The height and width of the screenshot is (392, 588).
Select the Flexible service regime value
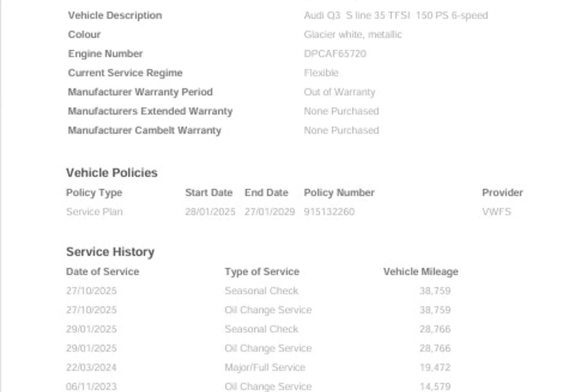(x=321, y=73)
